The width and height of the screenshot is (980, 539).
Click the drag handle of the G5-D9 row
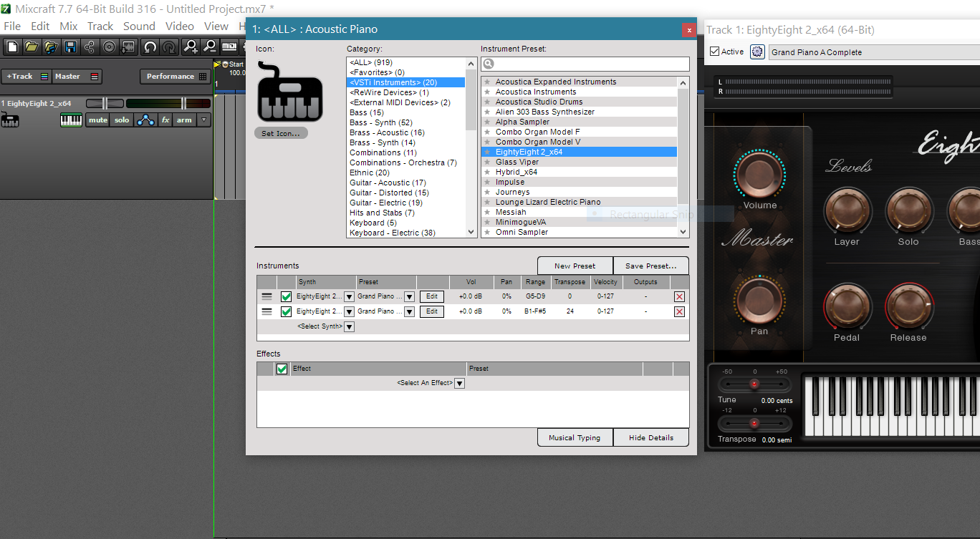tap(266, 296)
